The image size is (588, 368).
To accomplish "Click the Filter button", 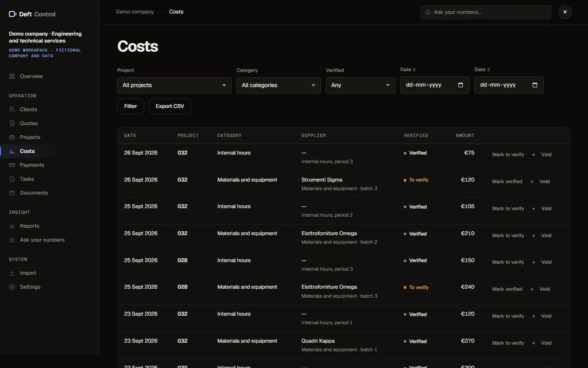I will 131,106.
